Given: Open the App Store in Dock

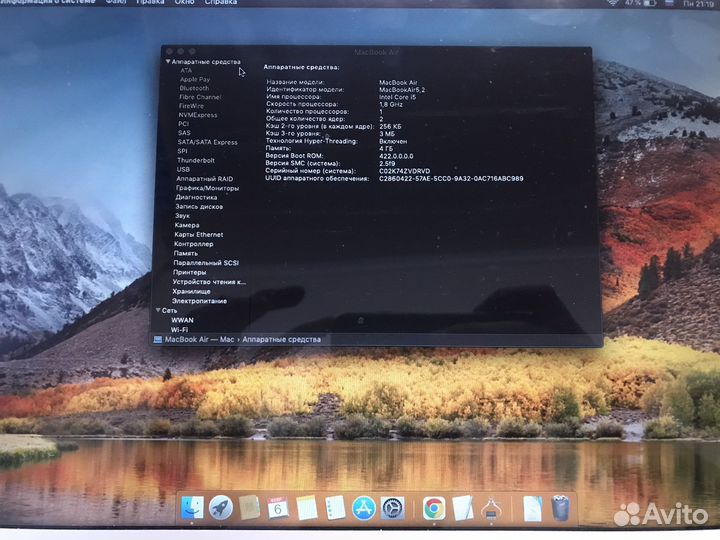Looking at the screenshot, I should pyautogui.click(x=364, y=508).
